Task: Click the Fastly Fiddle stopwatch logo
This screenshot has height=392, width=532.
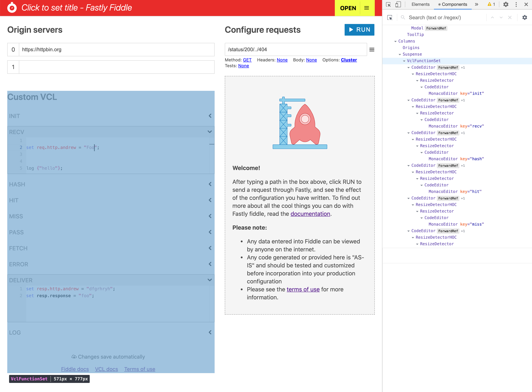Action: 12,8
